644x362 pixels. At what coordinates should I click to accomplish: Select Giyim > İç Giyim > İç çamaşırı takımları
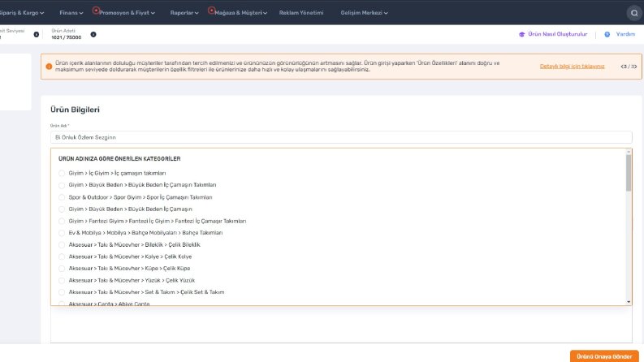click(x=62, y=173)
